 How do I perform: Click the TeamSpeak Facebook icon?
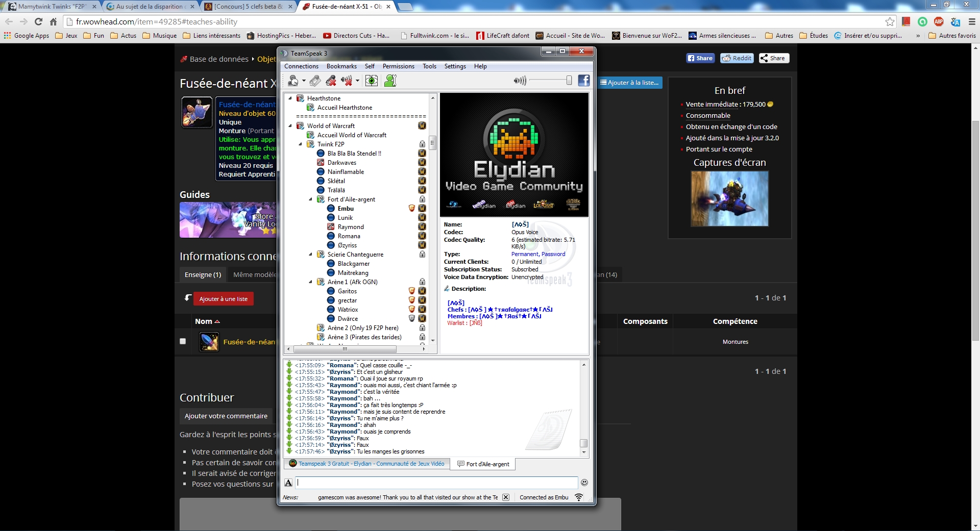coord(584,81)
